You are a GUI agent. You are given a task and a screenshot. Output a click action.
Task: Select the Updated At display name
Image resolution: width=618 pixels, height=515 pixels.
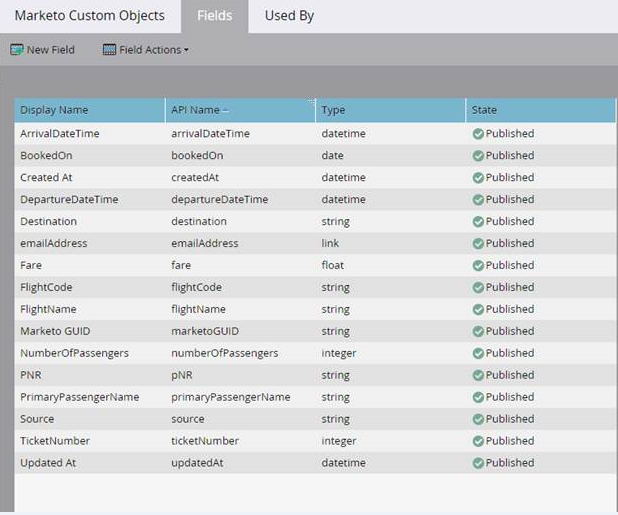click(48, 463)
